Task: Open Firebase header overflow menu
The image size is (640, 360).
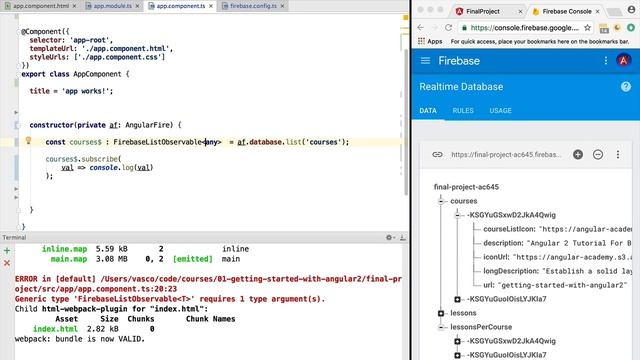Action: pos(606,60)
